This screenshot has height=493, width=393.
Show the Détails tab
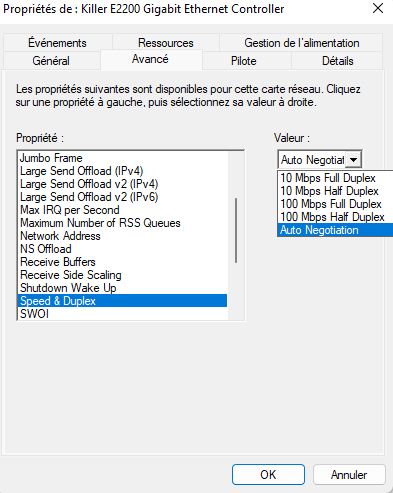[337, 61]
